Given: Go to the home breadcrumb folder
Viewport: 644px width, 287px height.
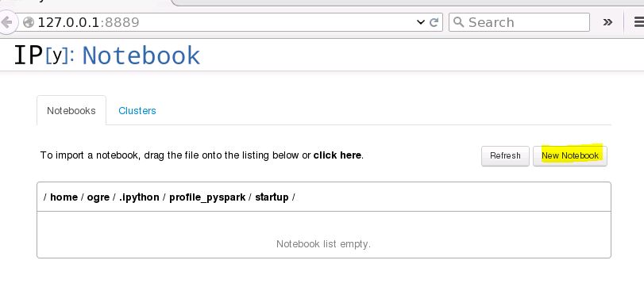Looking at the screenshot, I should (x=64, y=197).
